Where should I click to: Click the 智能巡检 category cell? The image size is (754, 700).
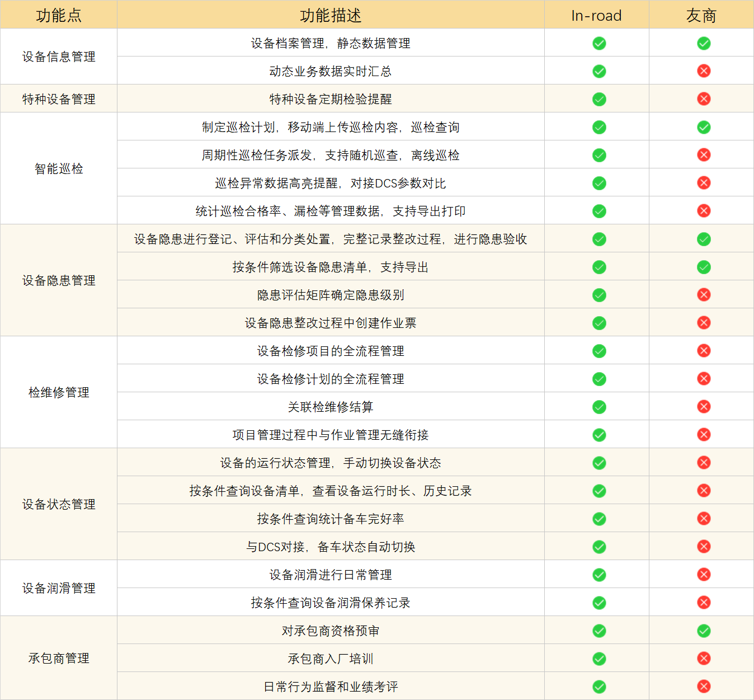click(x=59, y=168)
